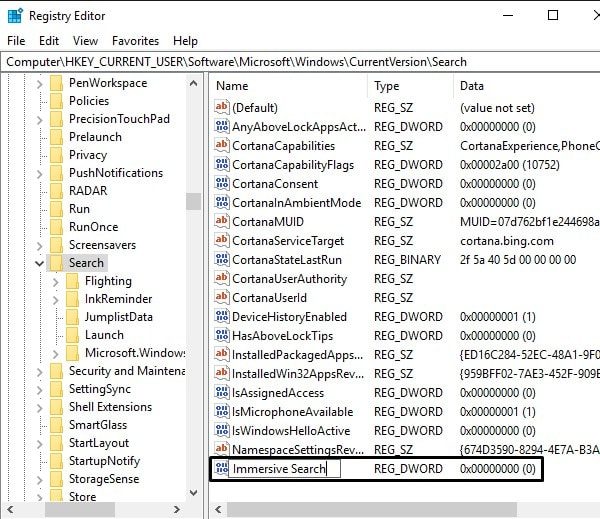Open the File menu
Image resolution: width=600 pixels, height=519 pixels.
[16, 41]
